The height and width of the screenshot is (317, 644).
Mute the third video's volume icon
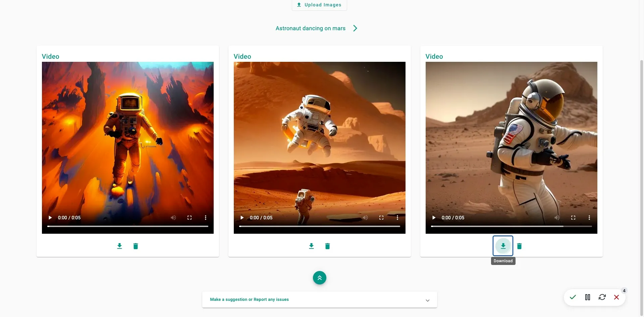click(x=557, y=218)
